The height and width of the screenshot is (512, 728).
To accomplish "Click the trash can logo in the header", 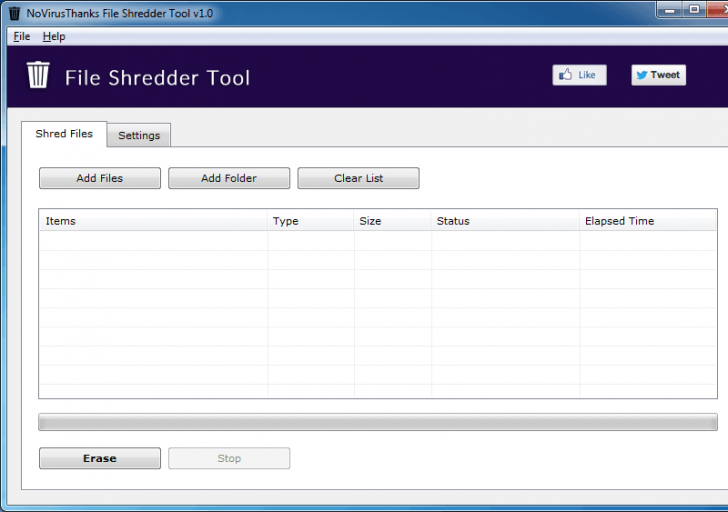I will (x=38, y=75).
